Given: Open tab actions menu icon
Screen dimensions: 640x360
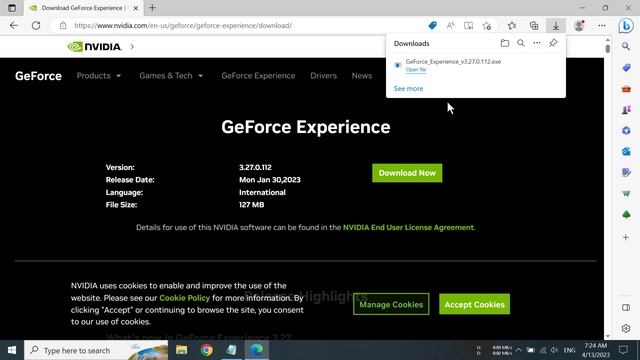Looking at the screenshot, I should (x=12, y=8).
